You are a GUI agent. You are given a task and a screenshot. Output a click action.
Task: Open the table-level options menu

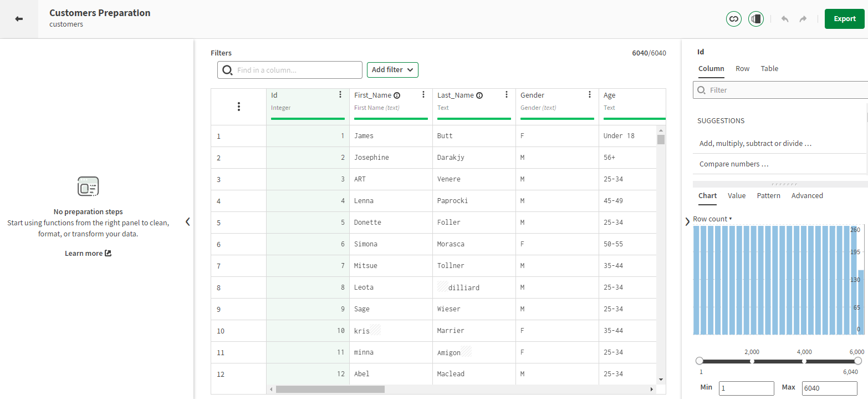pyautogui.click(x=239, y=107)
